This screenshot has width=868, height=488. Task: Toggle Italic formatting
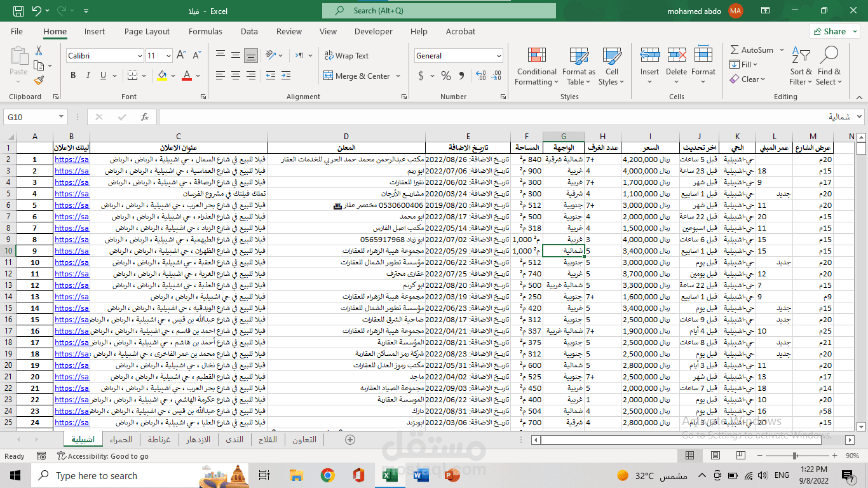(88, 76)
